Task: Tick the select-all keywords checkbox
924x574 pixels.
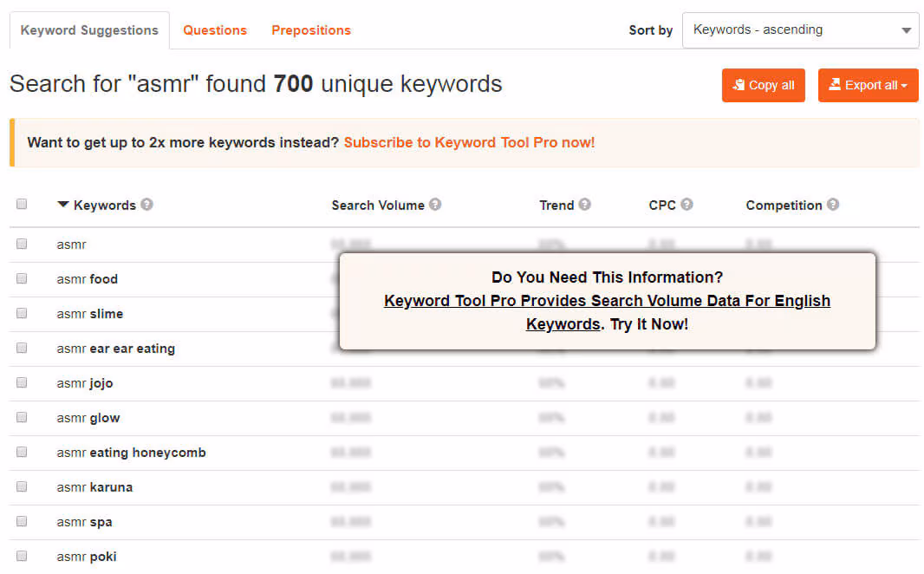Action: pos(22,205)
